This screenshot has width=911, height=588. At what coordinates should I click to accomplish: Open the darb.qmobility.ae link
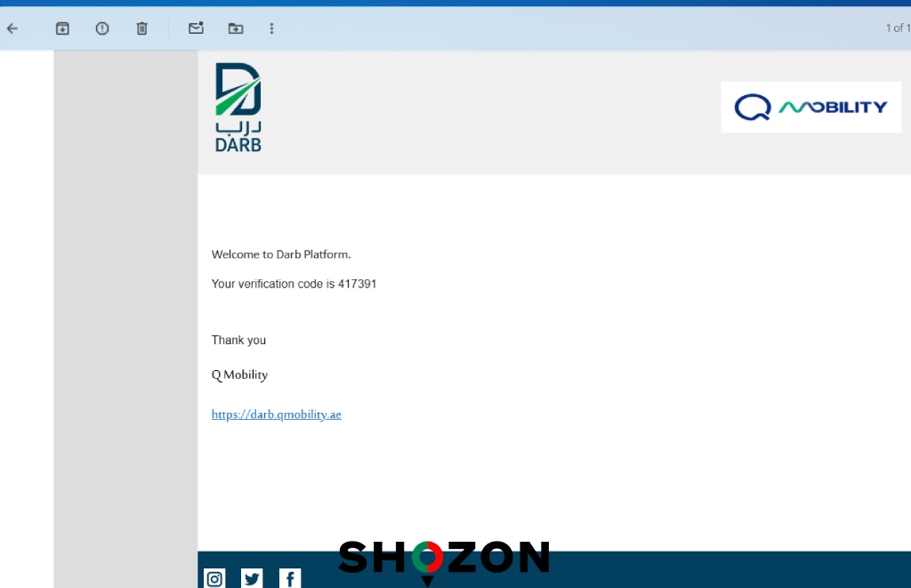(276, 415)
